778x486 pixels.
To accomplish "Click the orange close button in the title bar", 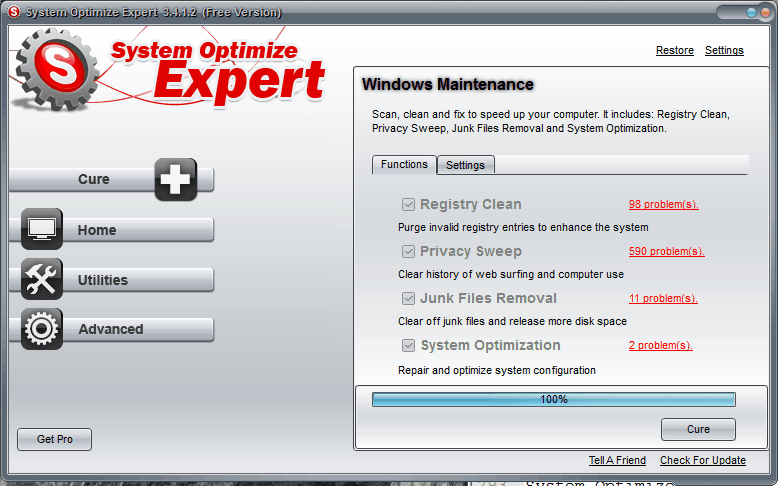I will (x=765, y=13).
